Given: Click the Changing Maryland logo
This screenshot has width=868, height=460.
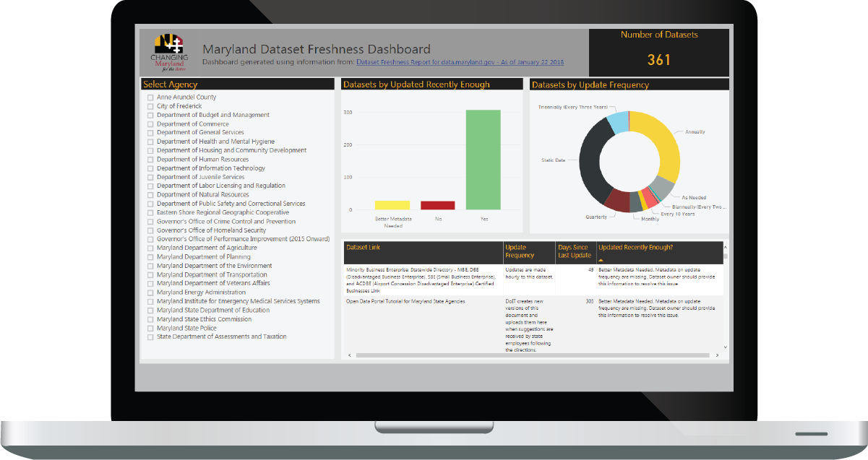Looking at the screenshot, I should point(168,53).
